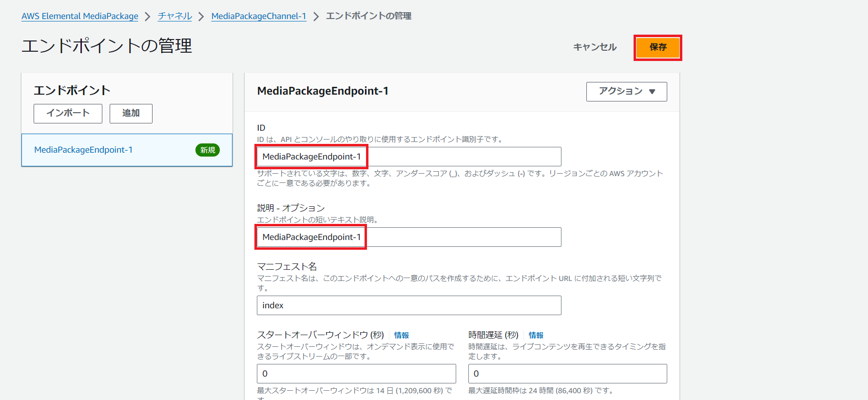Focus the 説明 description input field

409,237
